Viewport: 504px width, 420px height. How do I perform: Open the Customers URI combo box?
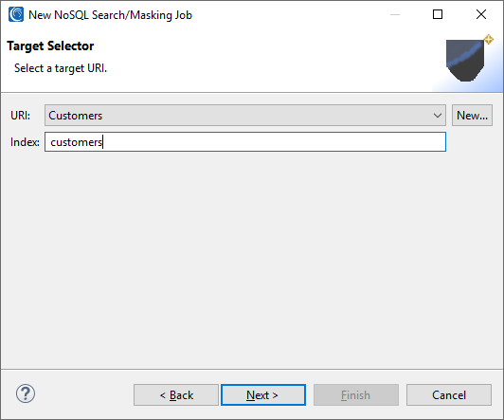245,115
